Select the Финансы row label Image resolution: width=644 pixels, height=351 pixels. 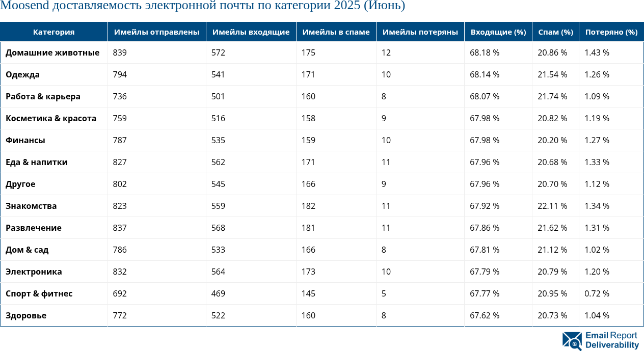click(x=25, y=140)
